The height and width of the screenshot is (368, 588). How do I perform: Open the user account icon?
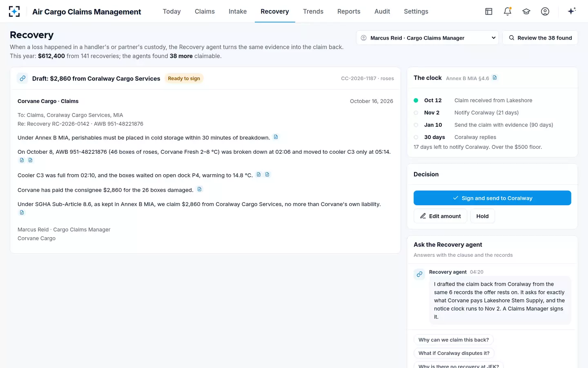(545, 11)
